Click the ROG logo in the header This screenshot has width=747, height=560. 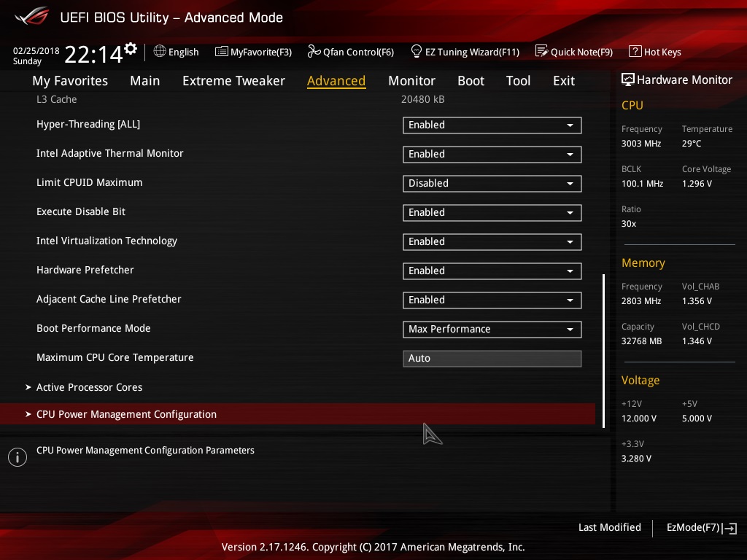click(32, 16)
